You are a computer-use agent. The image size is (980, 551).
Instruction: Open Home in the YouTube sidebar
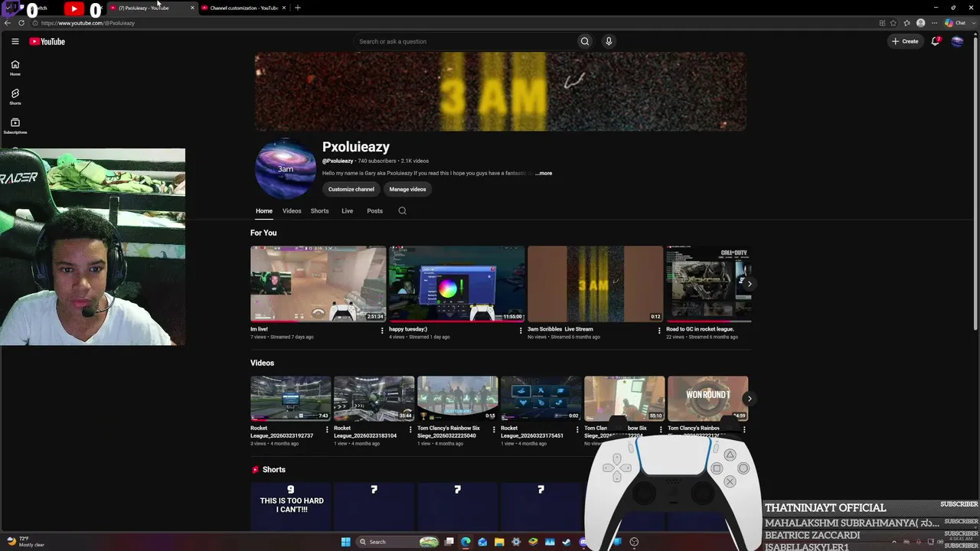pos(15,68)
